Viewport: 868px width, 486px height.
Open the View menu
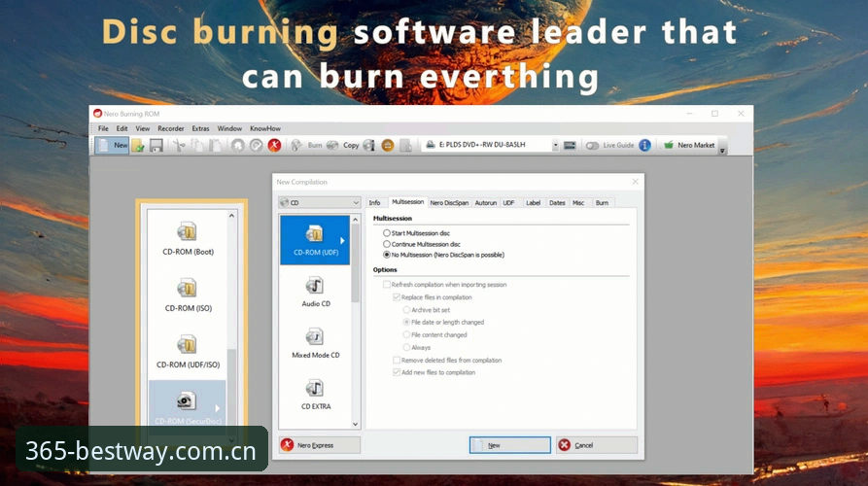point(142,128)
